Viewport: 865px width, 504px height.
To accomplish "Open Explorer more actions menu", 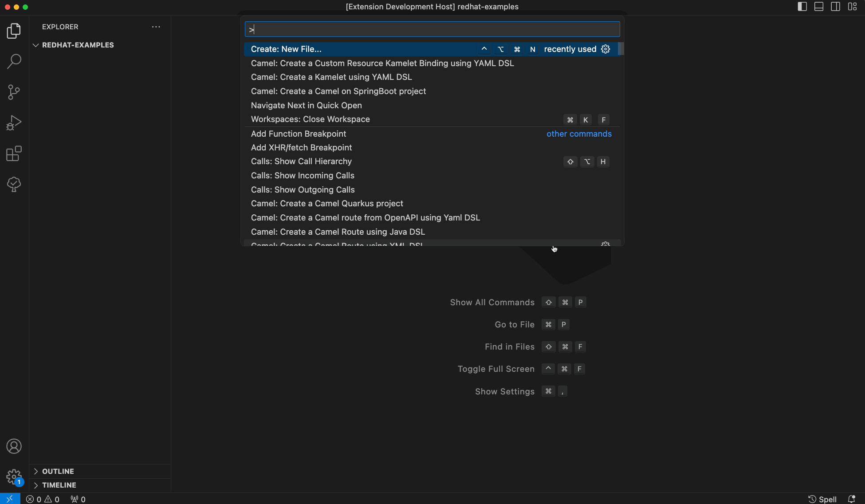I will [156, 27].
